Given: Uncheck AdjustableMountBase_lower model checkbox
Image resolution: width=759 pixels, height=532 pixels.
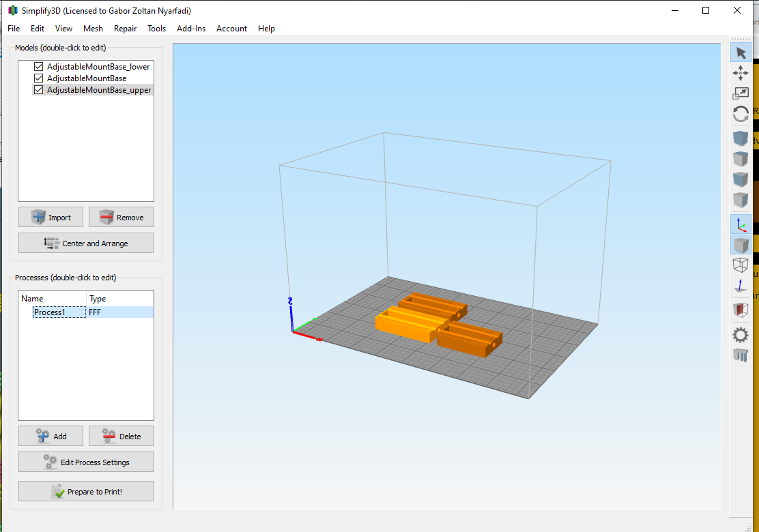Looking at the screenshot, I should pos(39,66).
